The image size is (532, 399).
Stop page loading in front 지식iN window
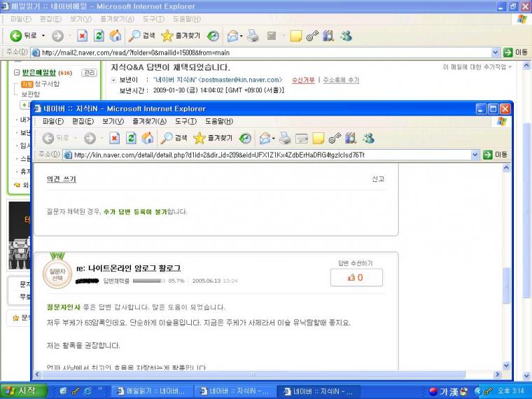[x=115, y=138]
